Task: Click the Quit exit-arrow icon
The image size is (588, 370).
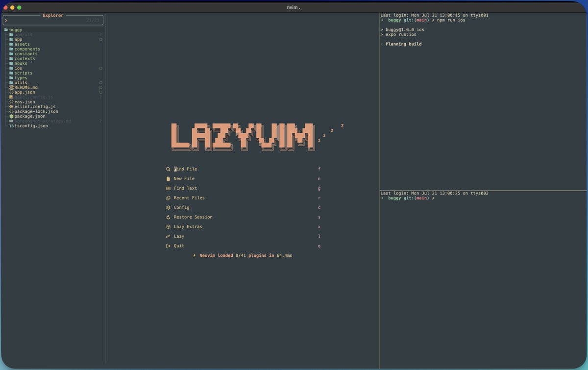Action: click(x=168, y=246)
